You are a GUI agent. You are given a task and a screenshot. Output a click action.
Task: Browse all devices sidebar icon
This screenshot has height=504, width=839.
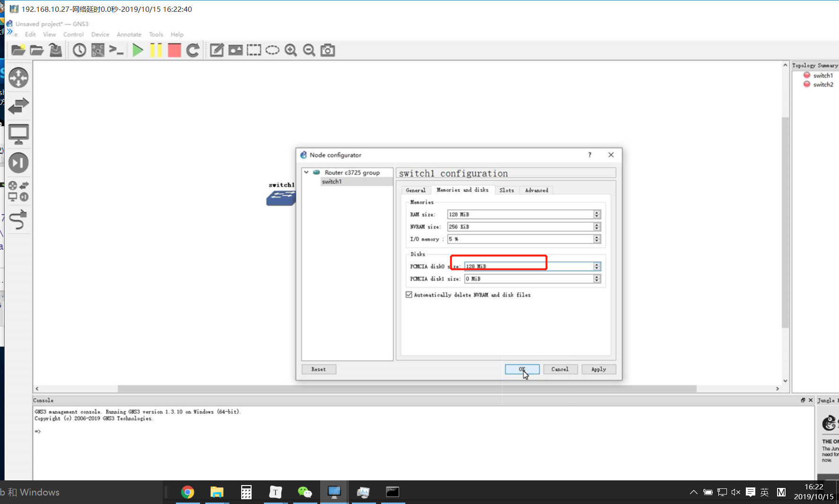[x=18, y=191]
